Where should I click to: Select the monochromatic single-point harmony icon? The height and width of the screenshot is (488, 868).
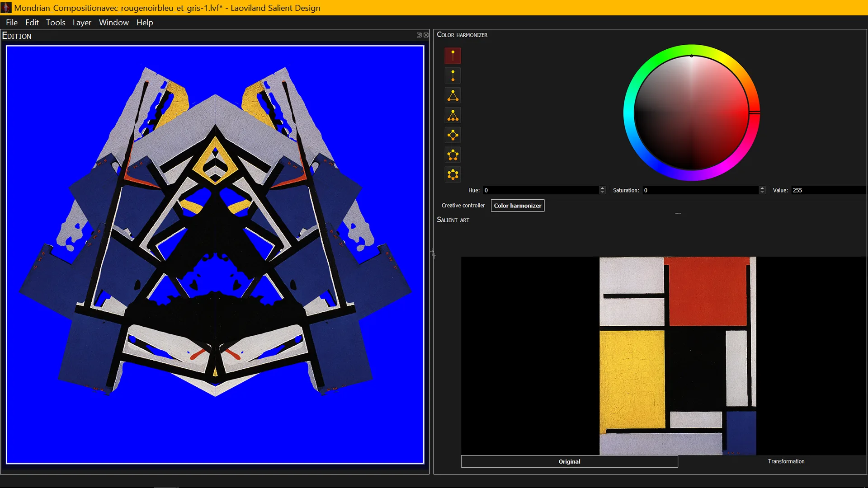pyautogui.click(x=453, y=56)
